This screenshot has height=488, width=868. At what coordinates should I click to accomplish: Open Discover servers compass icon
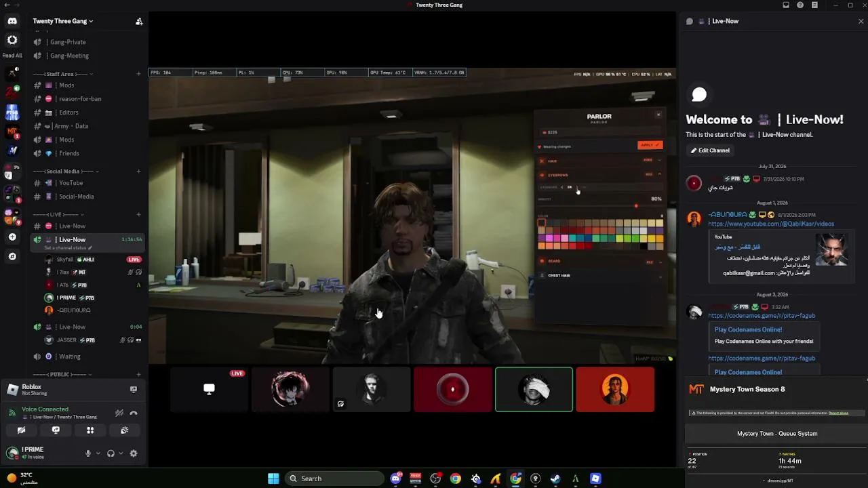(12, 256)
